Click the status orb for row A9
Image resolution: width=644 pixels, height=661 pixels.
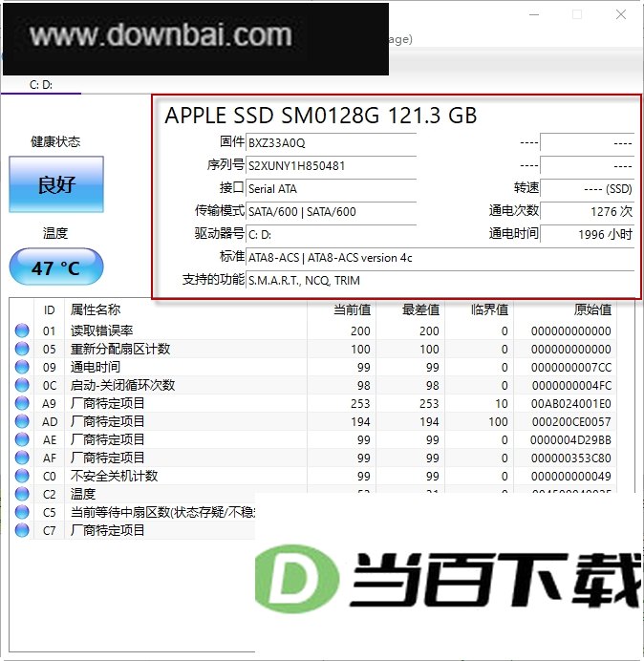[22, 403]
